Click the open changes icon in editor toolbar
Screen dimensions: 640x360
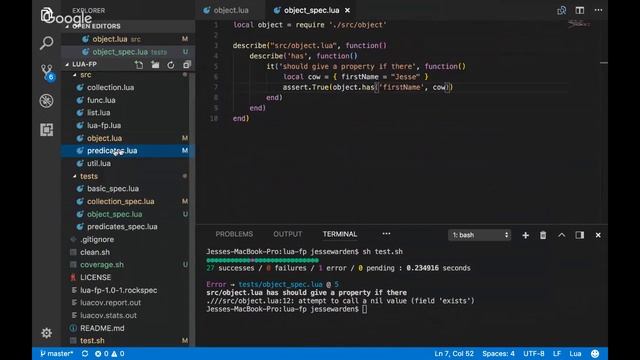[x=562, y=10]
